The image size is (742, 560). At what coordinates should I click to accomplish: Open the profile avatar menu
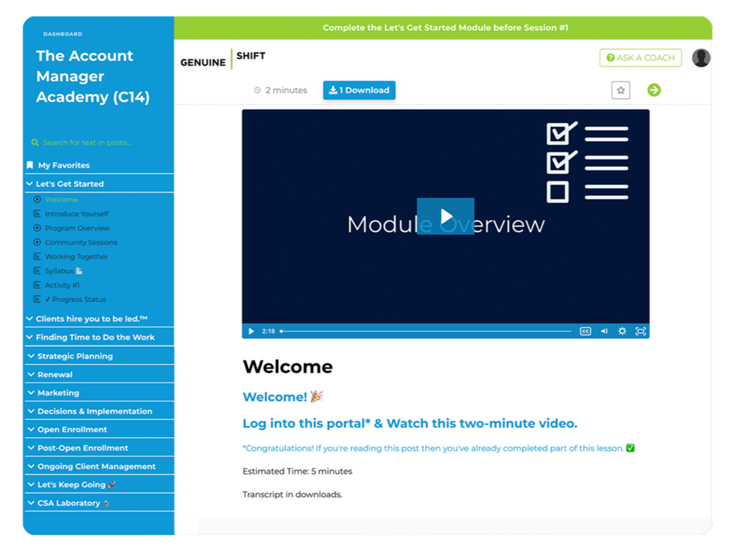(x=701, y=57)
